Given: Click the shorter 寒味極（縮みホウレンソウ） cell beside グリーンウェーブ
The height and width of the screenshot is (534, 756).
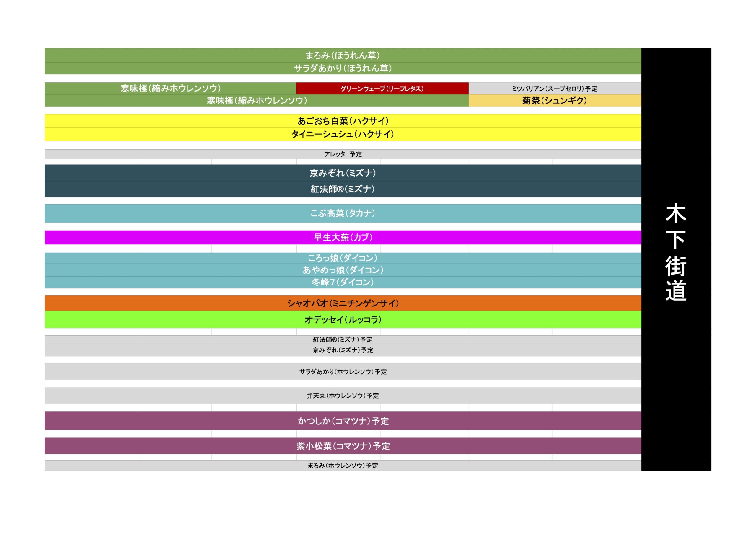Looking at the screenshot, I should 171,88.
